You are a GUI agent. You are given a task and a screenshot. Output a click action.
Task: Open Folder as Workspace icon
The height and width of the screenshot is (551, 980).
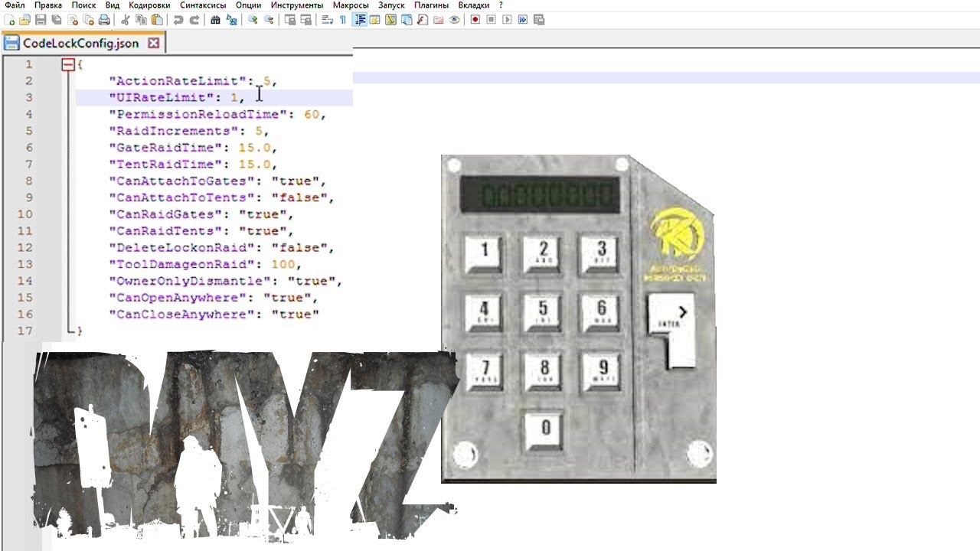pos(439,20)
